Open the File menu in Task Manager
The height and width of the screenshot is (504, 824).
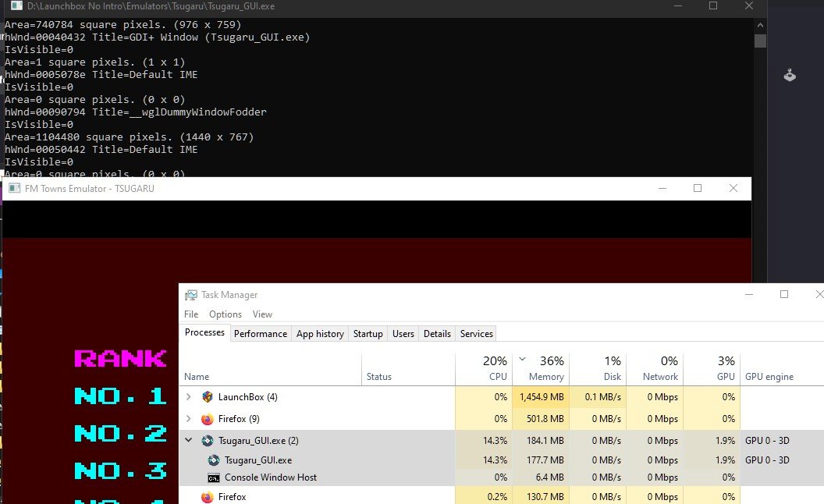pyautogui.click(x=191, y=314)
